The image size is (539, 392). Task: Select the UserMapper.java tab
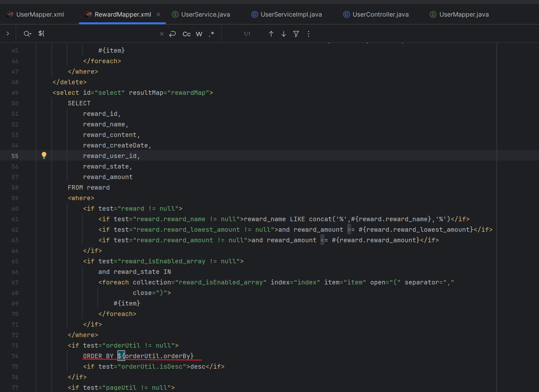point(464,14)
